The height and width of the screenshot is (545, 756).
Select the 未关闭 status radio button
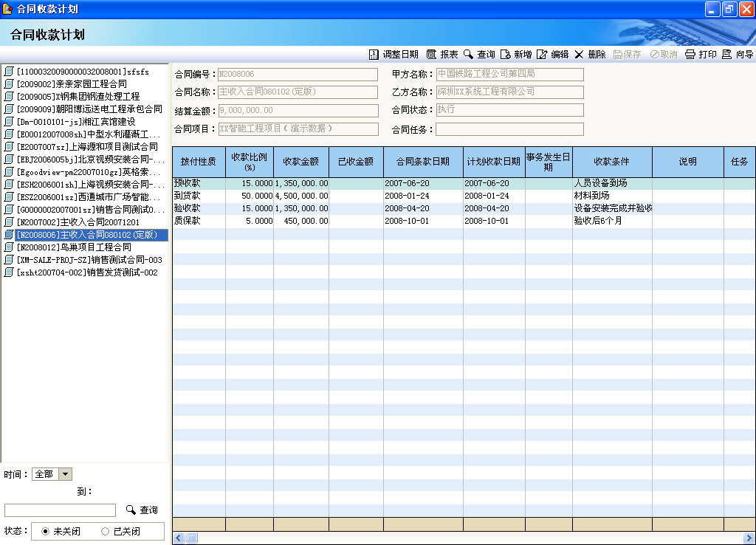[x=46, y=531]
